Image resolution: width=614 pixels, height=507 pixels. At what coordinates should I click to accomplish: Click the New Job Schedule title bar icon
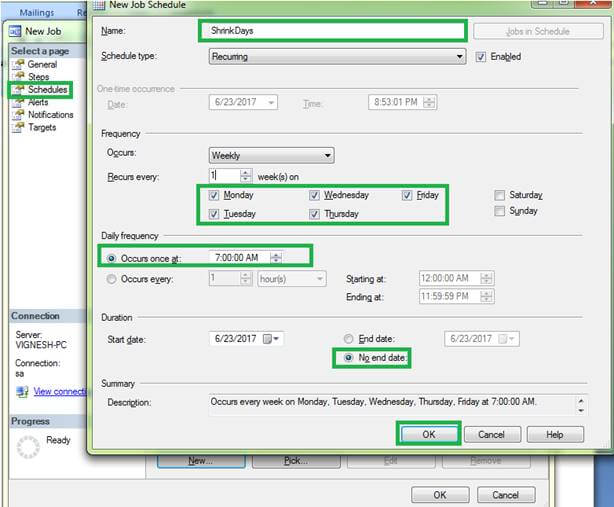tap(99, 5)
